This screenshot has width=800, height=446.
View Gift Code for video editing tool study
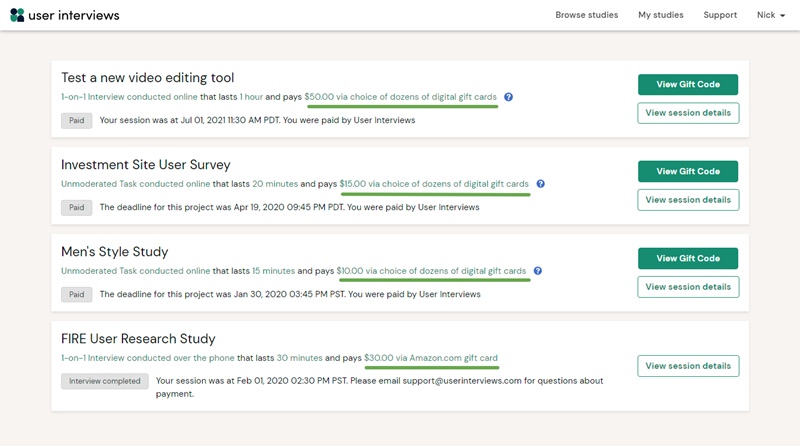click(x=688, y=85)
